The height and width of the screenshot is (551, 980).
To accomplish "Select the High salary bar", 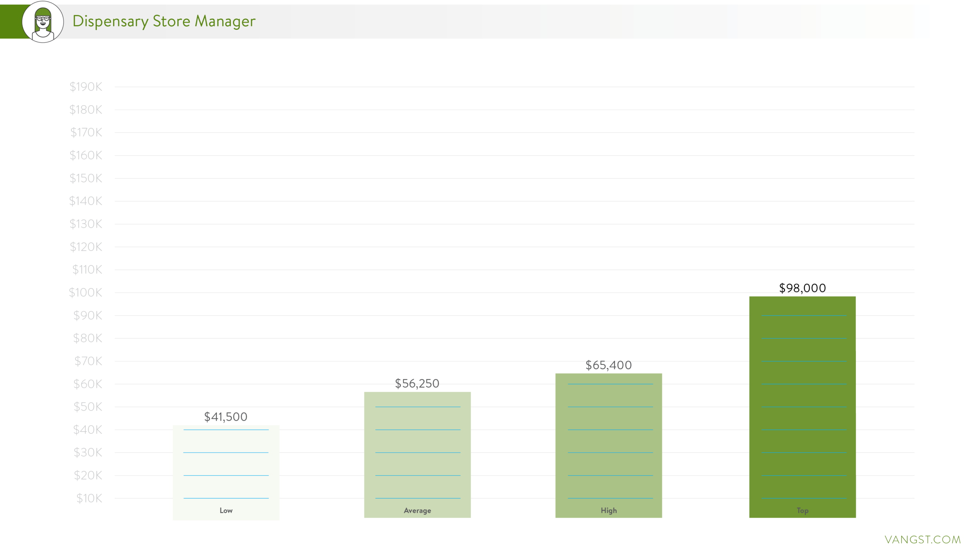I will [608, 441].
